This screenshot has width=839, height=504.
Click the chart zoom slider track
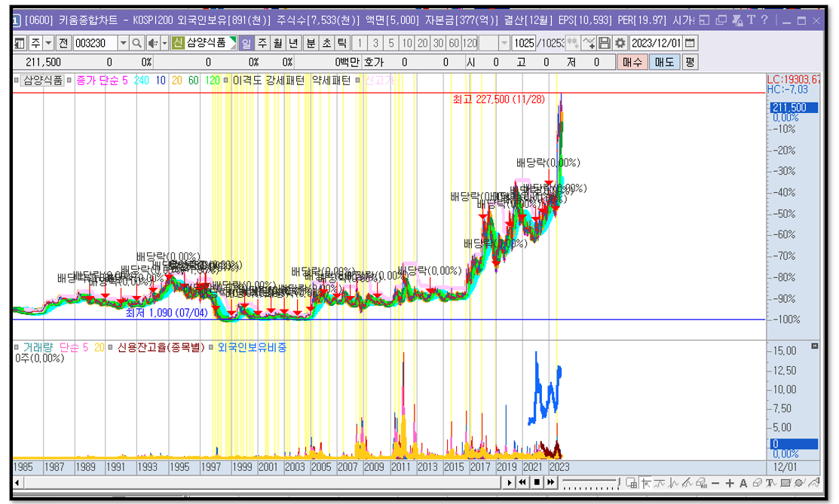[x=591, y=483]
